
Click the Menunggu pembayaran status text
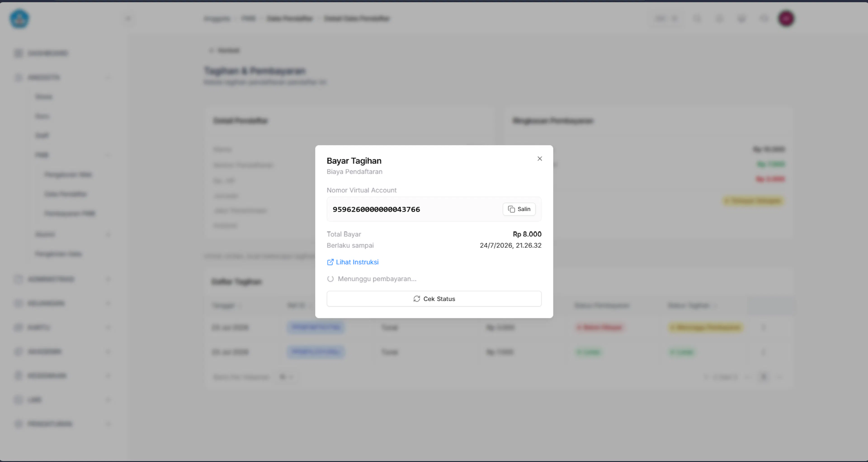[377, 279]
